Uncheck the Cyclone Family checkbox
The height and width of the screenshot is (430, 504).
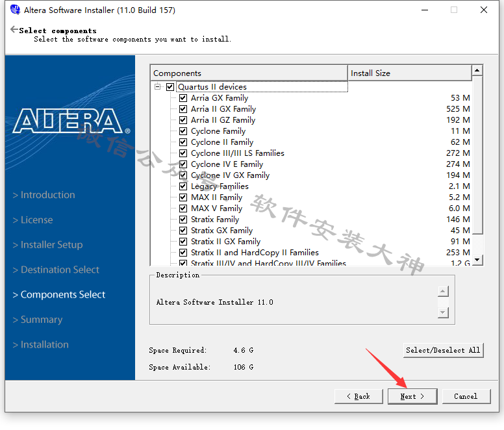pyautogui.click(x=183, y=131)
